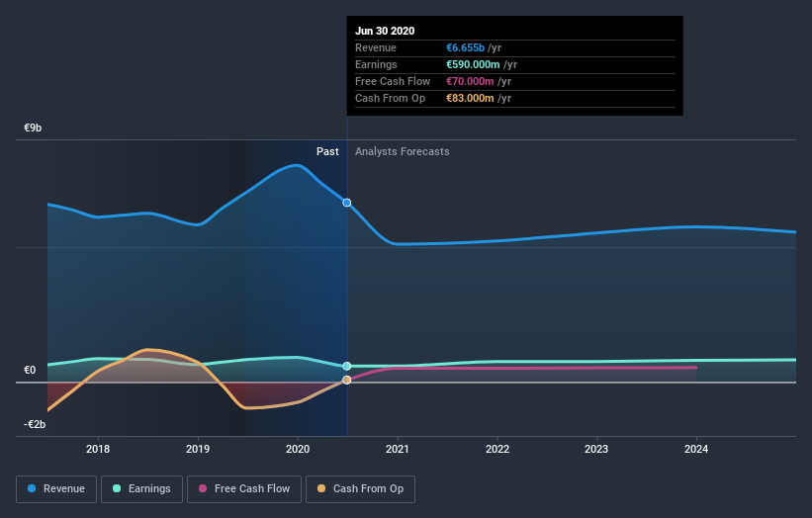The image size is (812, 518).
Task: Click the 2019 x-axis label
Action: 198,449
